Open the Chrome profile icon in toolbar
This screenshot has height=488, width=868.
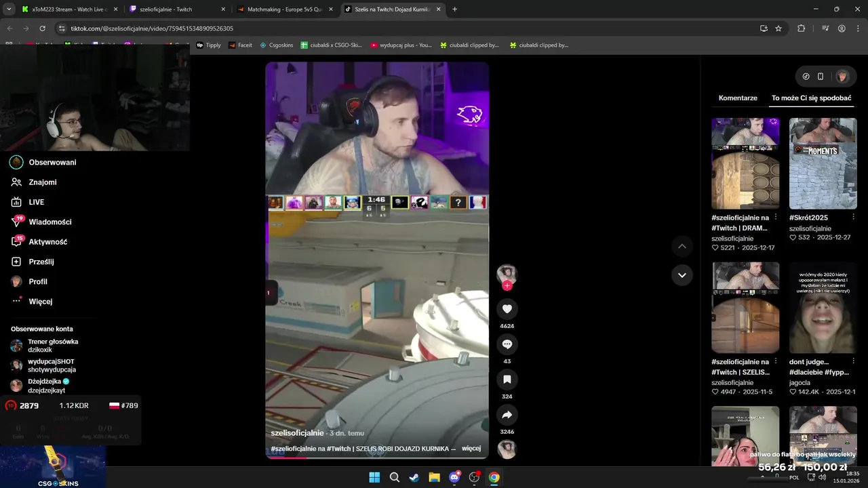tap(842, 28)
